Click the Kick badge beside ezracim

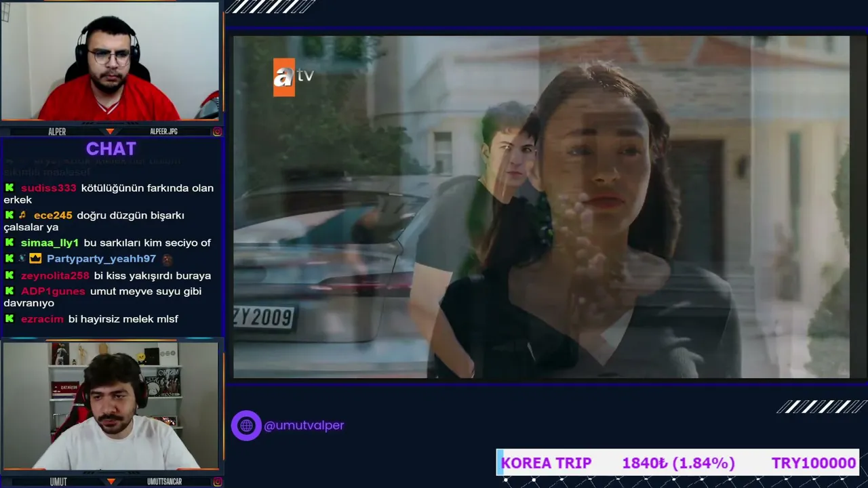pos(9,319)
